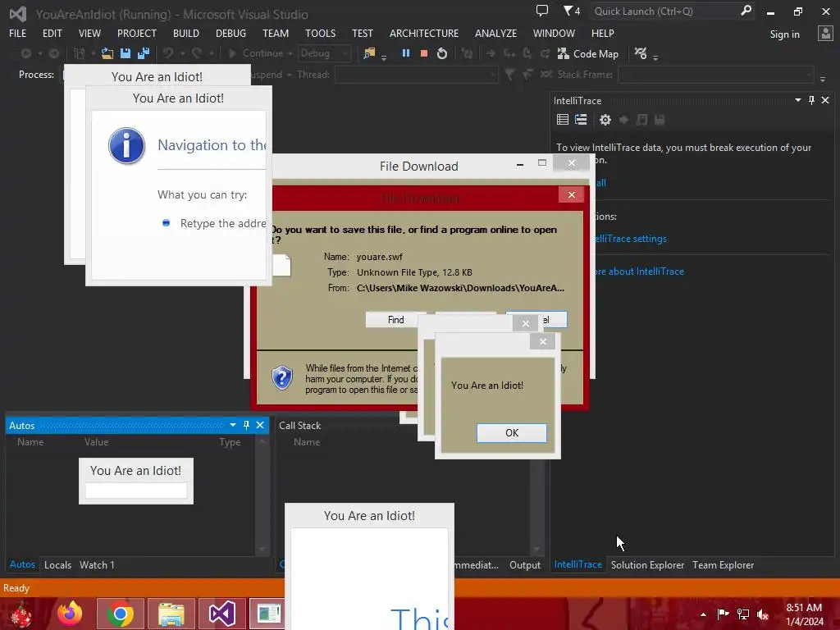This screenshot has height=630, width=840.
Task: Click the account avatar icon
Action: (825, 34)
